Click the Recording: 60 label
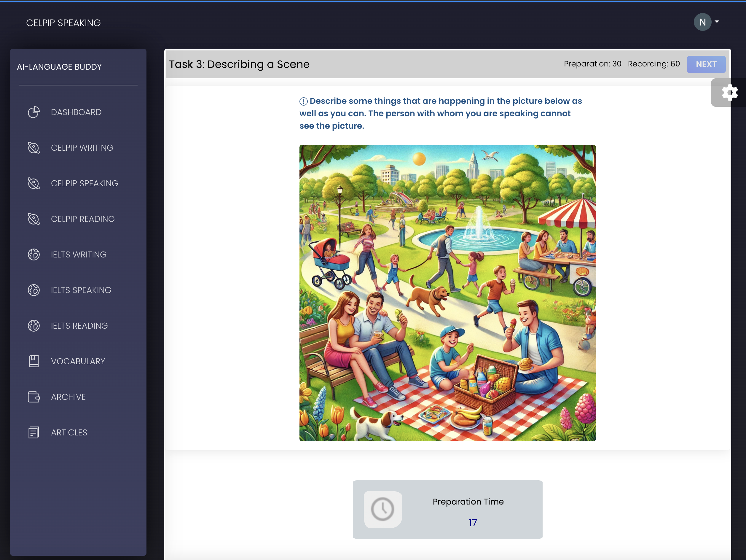The image size is (746, 560). click(653, 64)
